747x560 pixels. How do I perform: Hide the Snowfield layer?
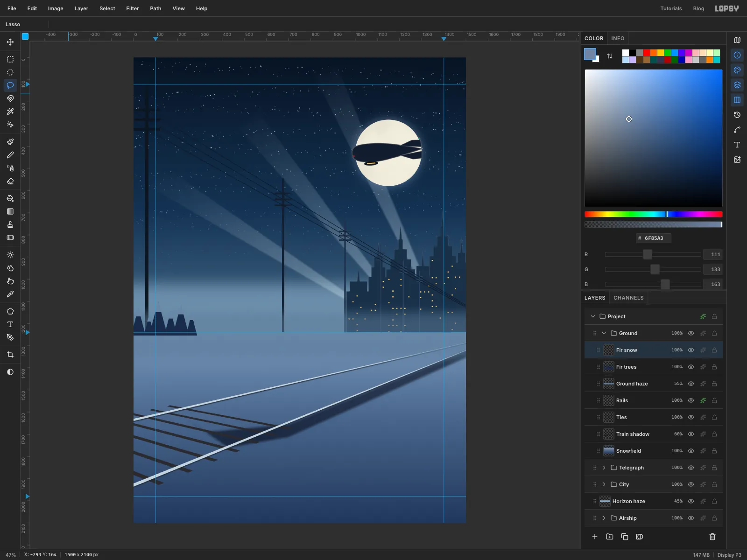691,451
